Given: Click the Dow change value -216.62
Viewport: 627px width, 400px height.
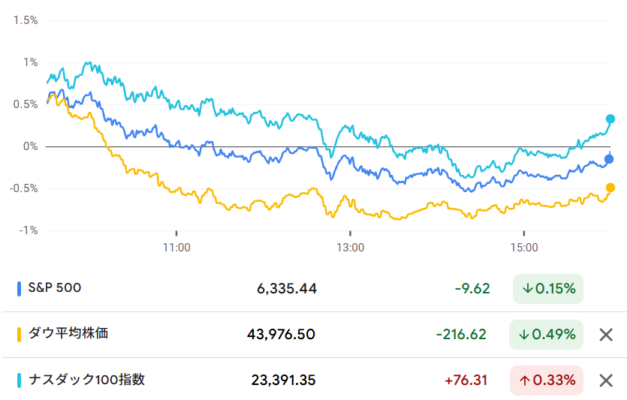Looking at the screenshot, I should [x=461, y=334].
